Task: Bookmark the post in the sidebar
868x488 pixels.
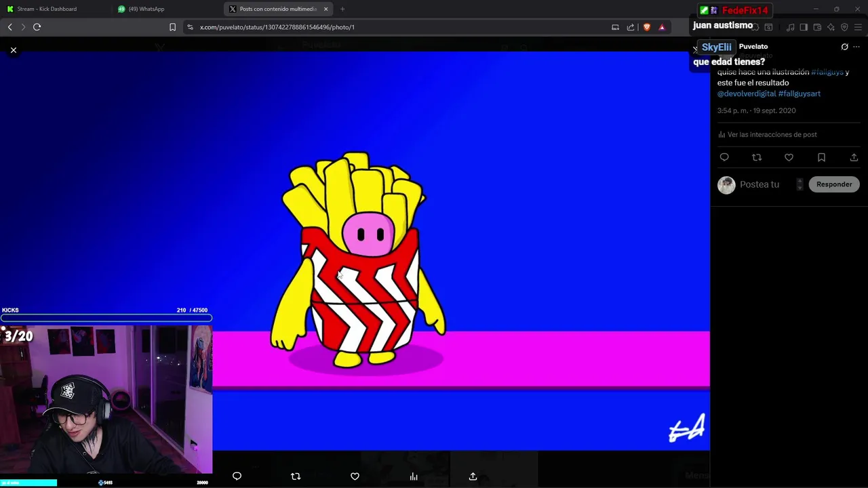Action: coord(821,157)
